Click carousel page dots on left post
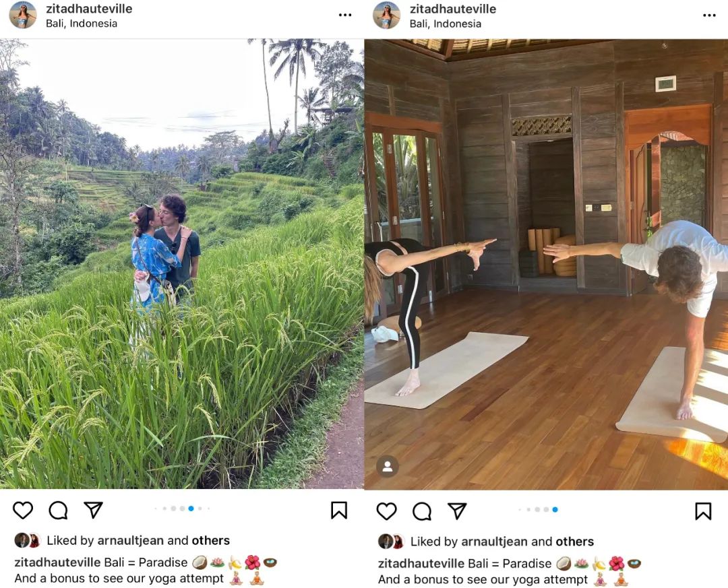This screenshot has width=728, height=588. tap(182, 509)
